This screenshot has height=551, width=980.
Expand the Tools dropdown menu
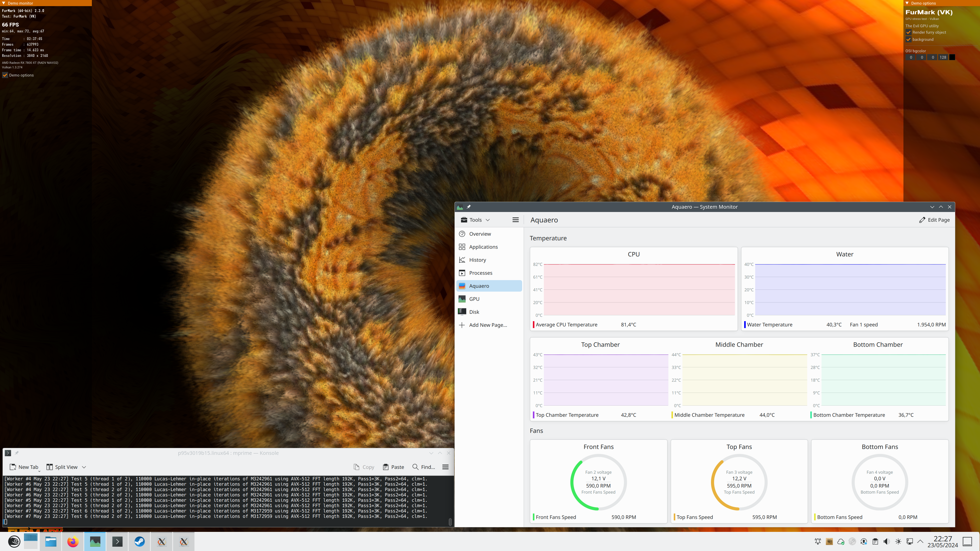tap(475, 220)
